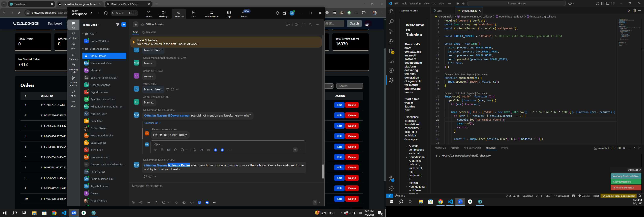
Task: Click Tabnine: Sign-in required status item
Action: [x=618, y=196]
